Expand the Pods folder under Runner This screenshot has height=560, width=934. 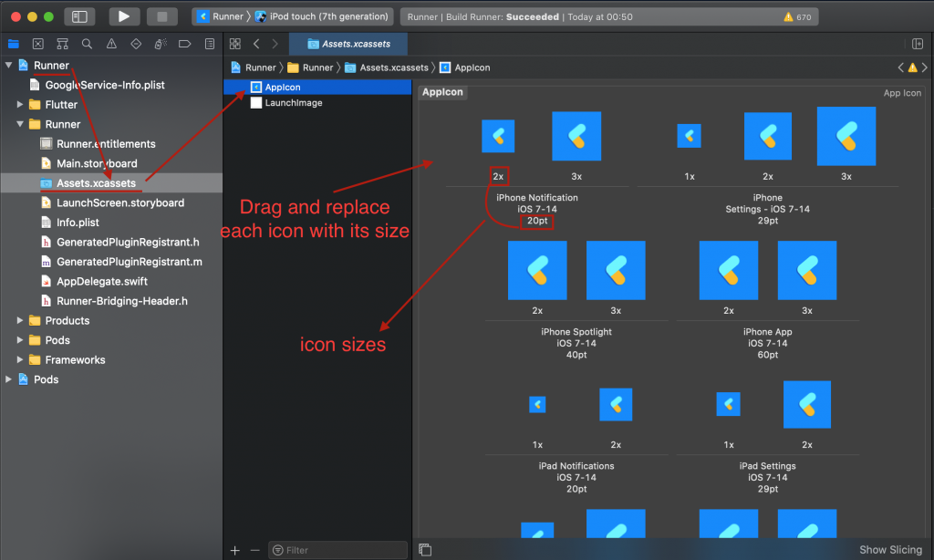[20, 340]
